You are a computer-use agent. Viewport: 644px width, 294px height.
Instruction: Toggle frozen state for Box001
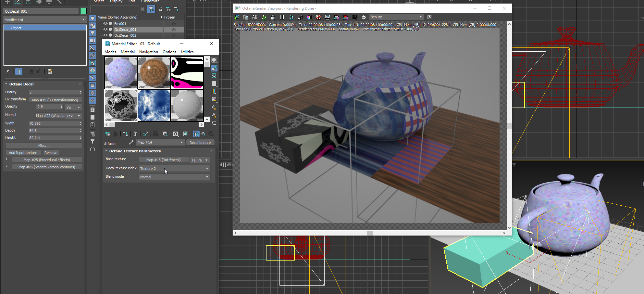coord(174,24)
